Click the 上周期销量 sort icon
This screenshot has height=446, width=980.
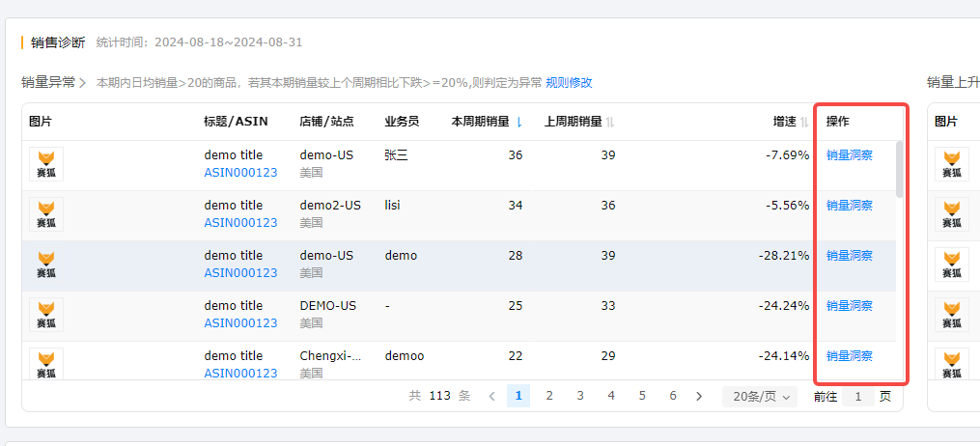pos(610,122)
